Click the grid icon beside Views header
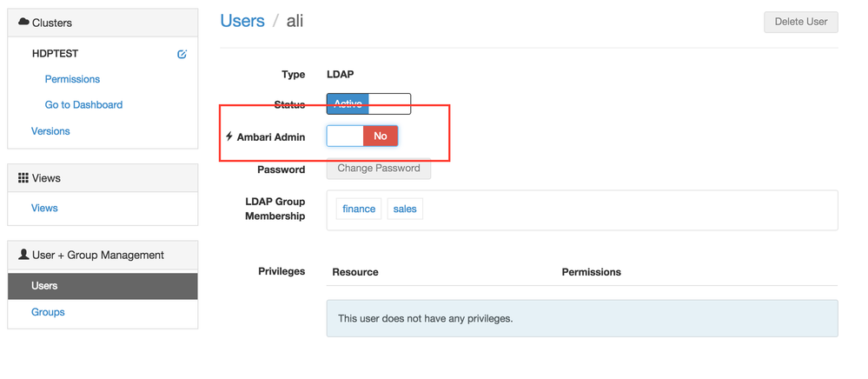The image size is (868, 379). (23, 177)
